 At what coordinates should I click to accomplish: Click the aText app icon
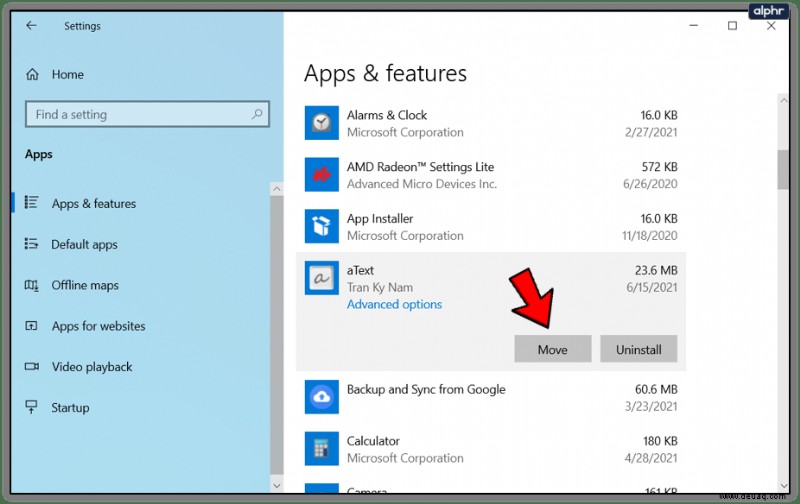point(321,278)
